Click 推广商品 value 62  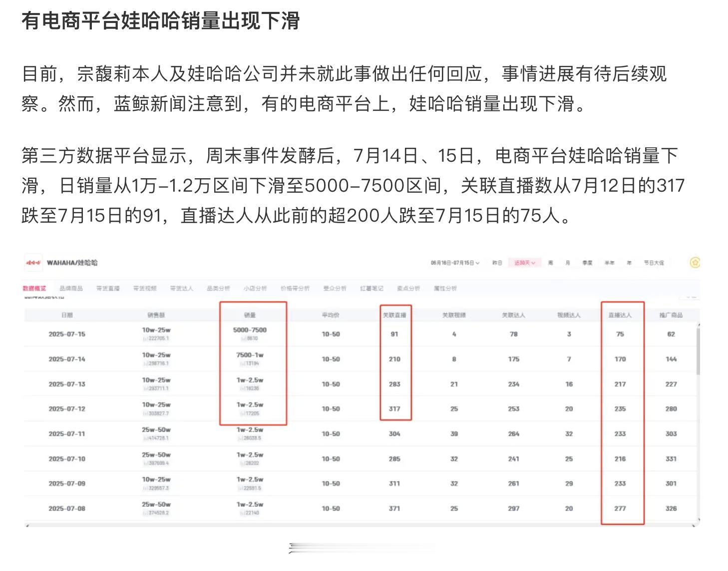671,334
